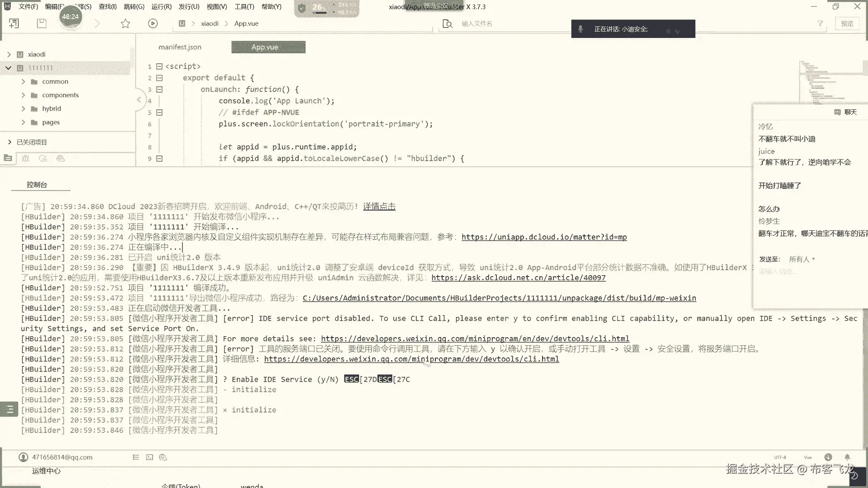Click the file search magnifier icon
Viewport: 868px width, 488px height.
click(x=447, y=23)
